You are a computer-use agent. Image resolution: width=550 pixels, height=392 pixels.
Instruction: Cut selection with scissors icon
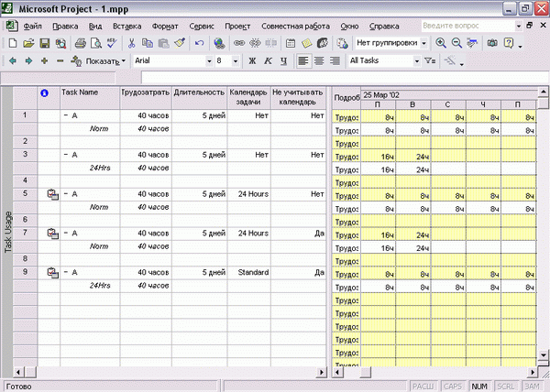[131, 43]
